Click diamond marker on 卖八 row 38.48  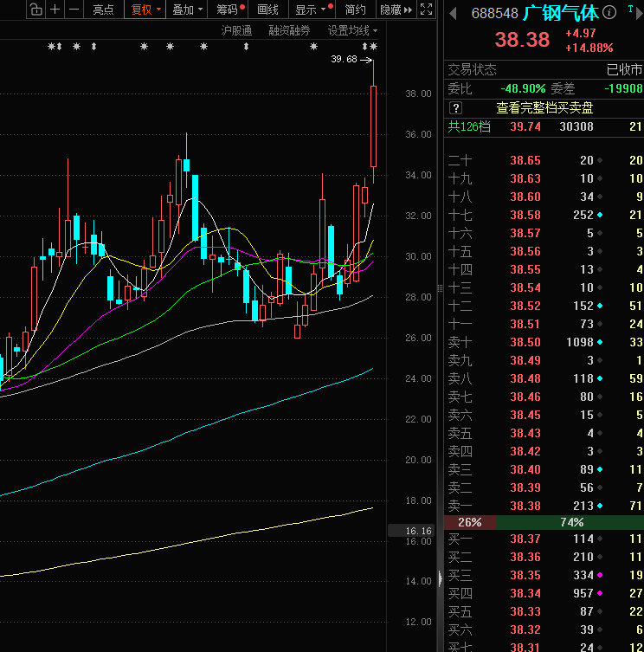600,378
